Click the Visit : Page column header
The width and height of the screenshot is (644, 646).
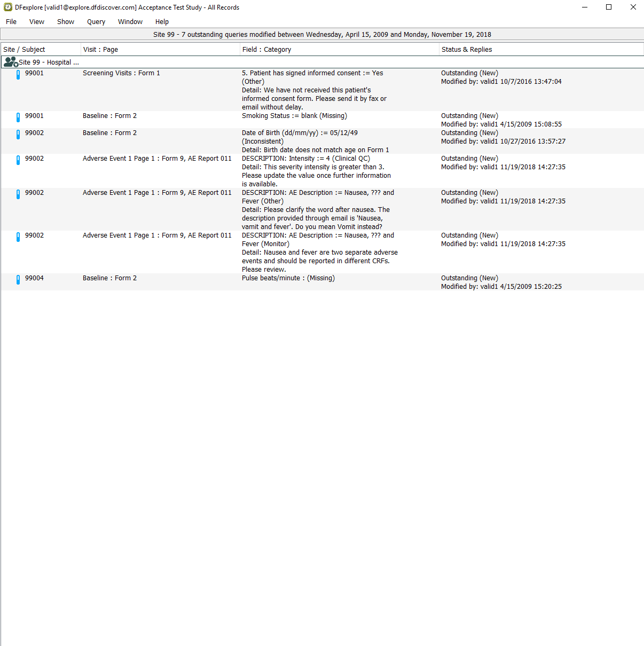tap(100, 50)
